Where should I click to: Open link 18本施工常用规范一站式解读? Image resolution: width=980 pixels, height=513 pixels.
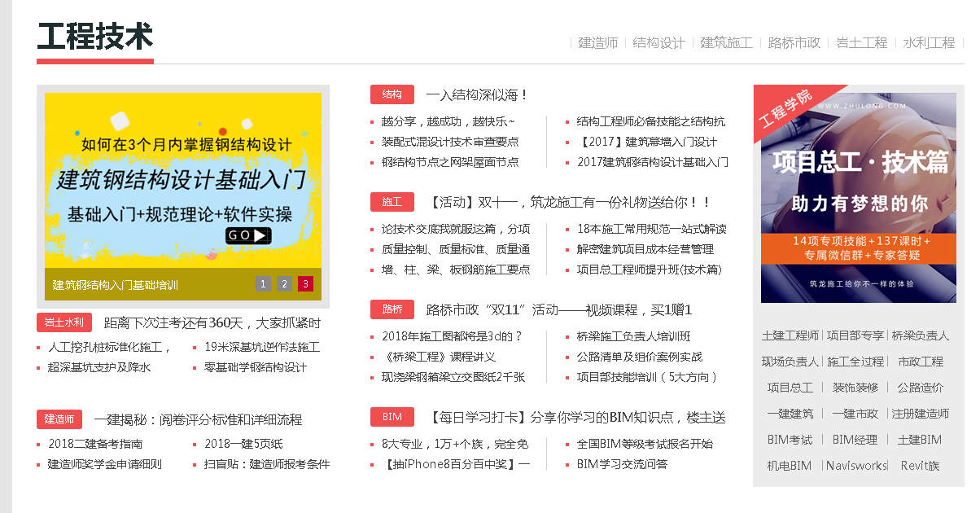coord(652,229)
